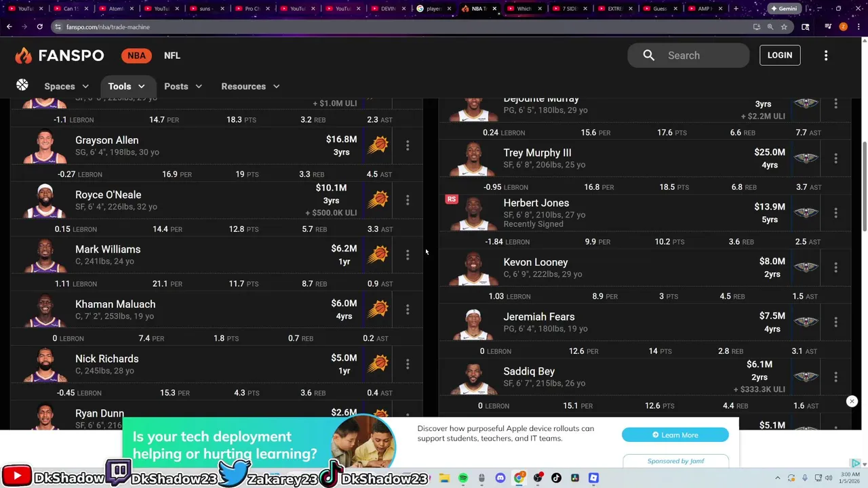Image resolution: width=868 pixels, height=488 pixels.
Task: Open the header three-dot menu
Action: tap(826, 56)
